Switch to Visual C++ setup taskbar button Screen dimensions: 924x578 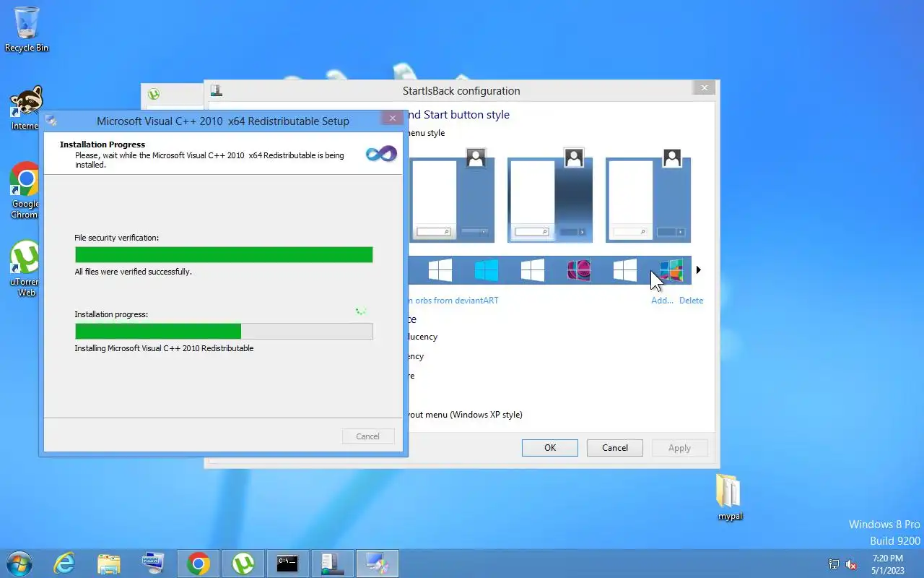(x=378, y=564)
